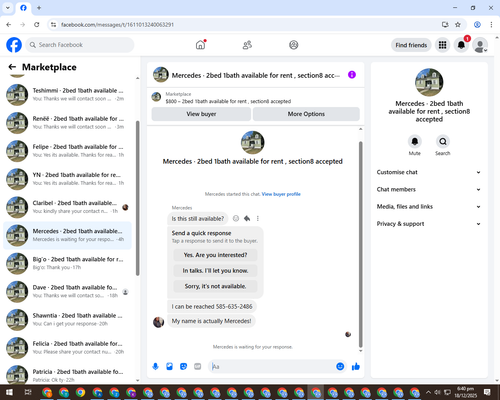Expand Media, files and links
Viewport: 500px width, 400px height.
click(x=429, y=207)
